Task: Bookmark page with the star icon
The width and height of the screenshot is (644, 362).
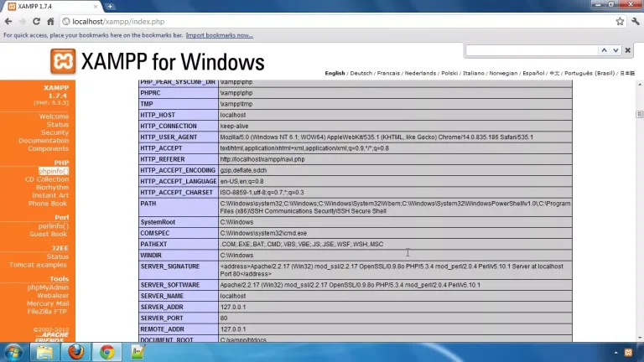Action: click(x=620, y=21)
